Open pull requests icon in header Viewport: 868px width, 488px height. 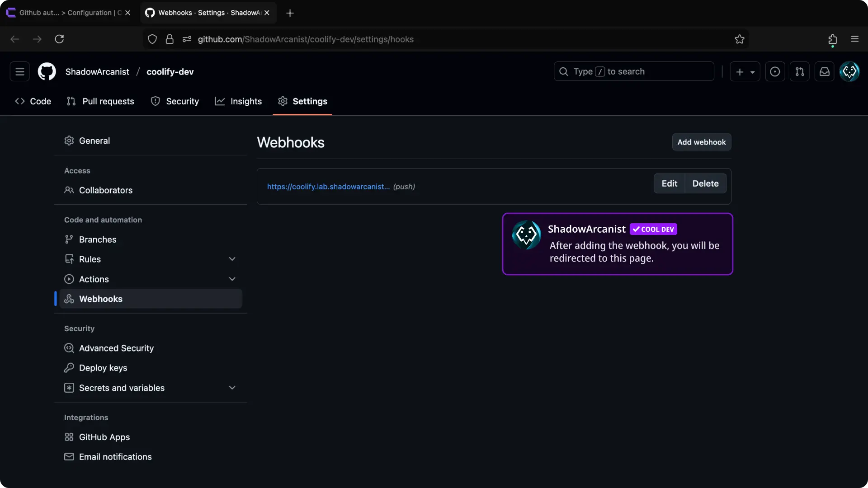pyautogui.click(x=799, y=71)
